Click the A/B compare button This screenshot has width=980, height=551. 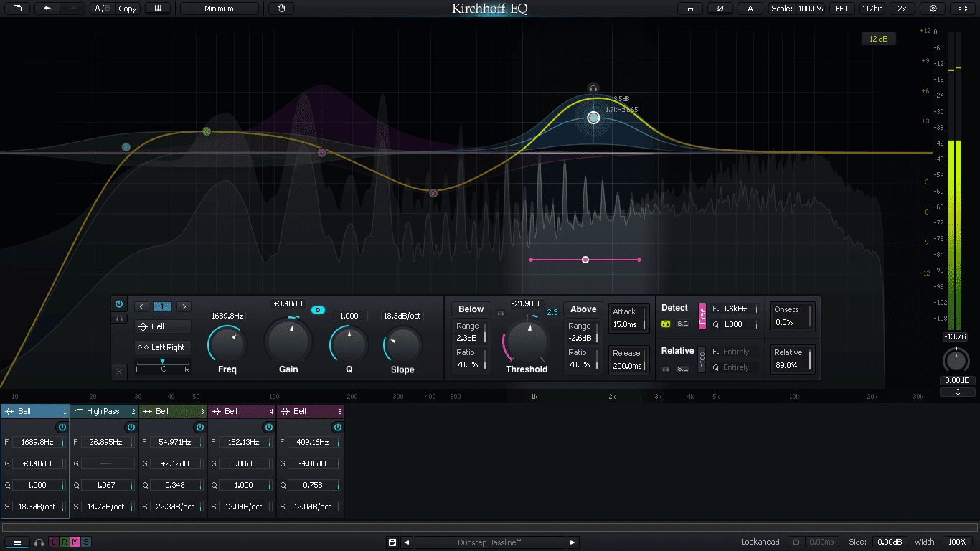point(103,9)
